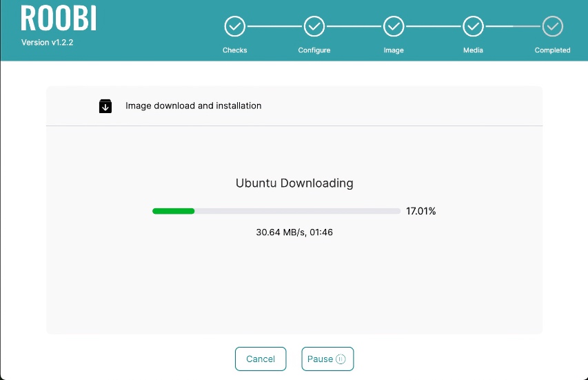Screen dimensions: 588x380
Task: Click the Checks step label
Action: 235,50
